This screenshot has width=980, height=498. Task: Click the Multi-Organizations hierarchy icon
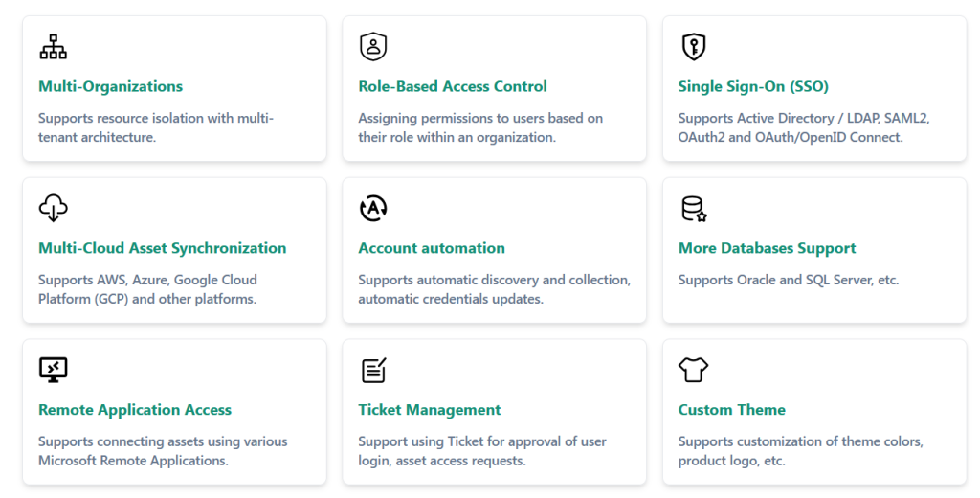pyautogui.click(x=54, y=47)
